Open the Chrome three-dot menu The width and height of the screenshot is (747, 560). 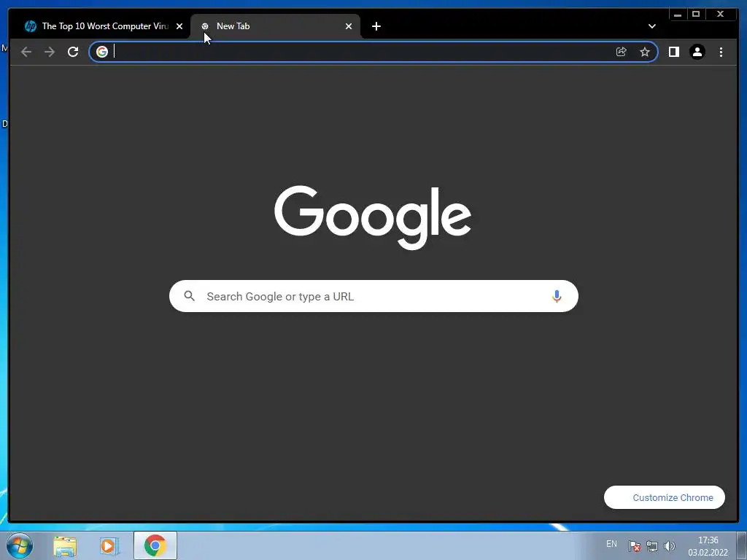click(721, 52)
